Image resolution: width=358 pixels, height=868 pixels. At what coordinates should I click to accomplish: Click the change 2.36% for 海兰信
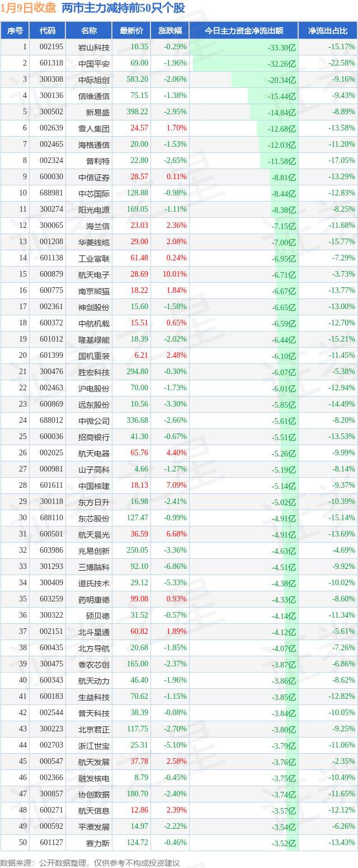[177, 226]
